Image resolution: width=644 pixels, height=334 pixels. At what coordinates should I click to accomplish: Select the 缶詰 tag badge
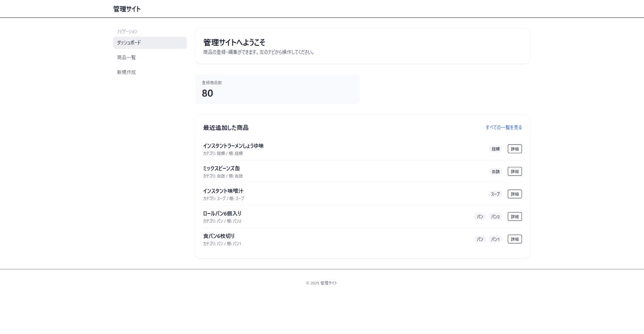coord(495,172)
